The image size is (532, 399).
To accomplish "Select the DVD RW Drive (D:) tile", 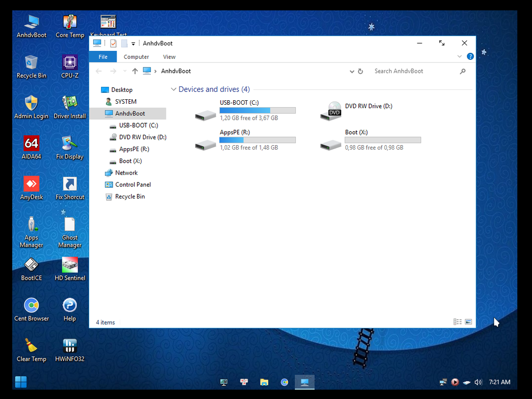I will tap(357, 110).
